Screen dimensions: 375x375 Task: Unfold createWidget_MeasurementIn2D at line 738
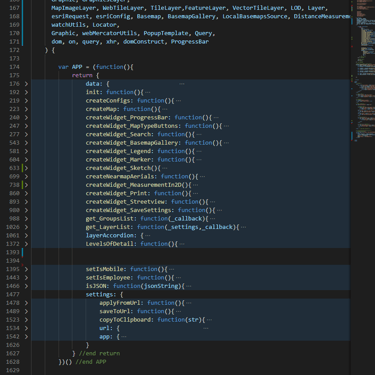(x=26, y=185)
